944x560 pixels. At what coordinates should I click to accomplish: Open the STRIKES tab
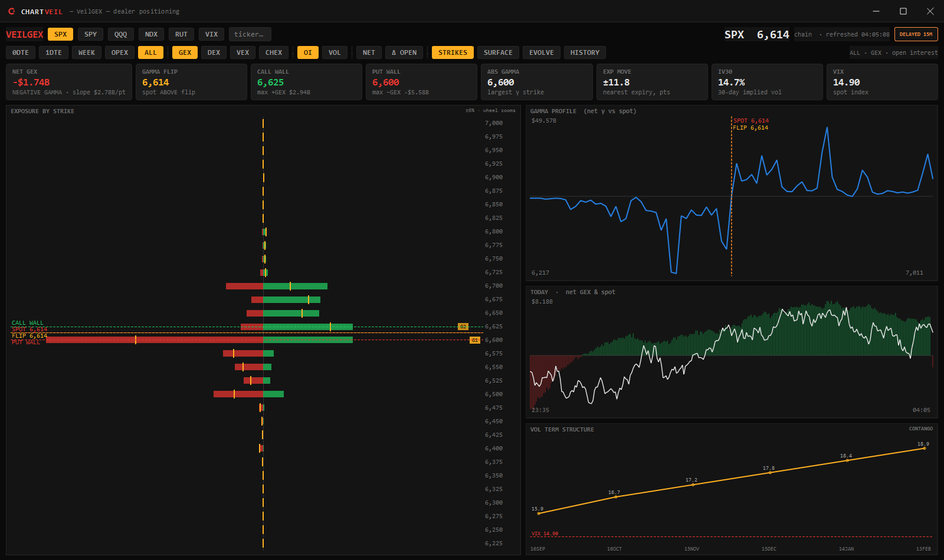click(453, 52)
